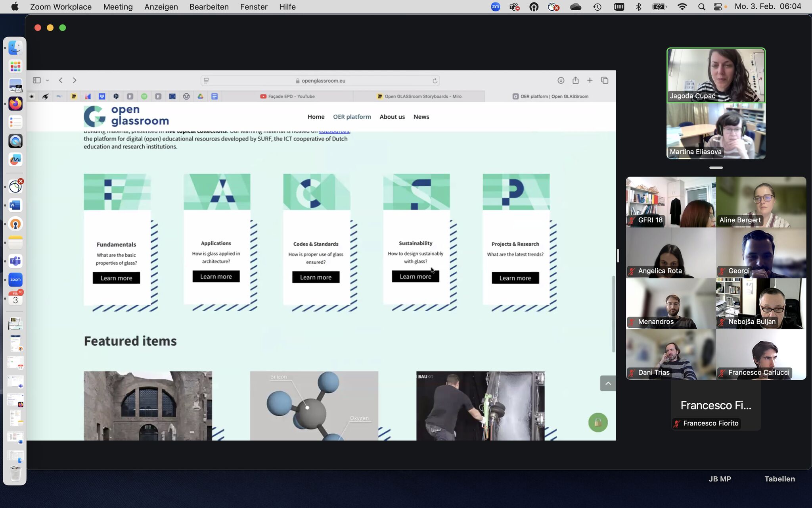The image size is (812, 508).
Task: Open Reminders app in the dock
Action: coord(15,122)
